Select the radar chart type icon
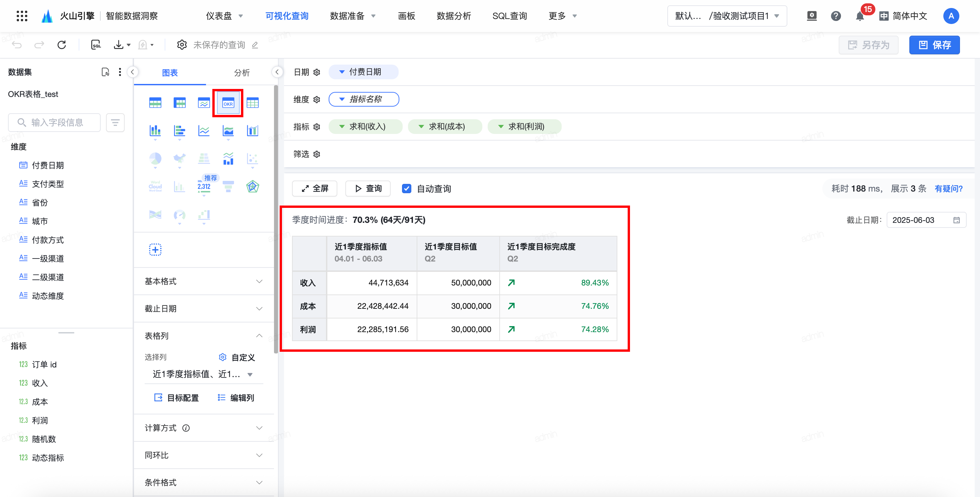The image size is (980, 497). click(x=253, y=187)
